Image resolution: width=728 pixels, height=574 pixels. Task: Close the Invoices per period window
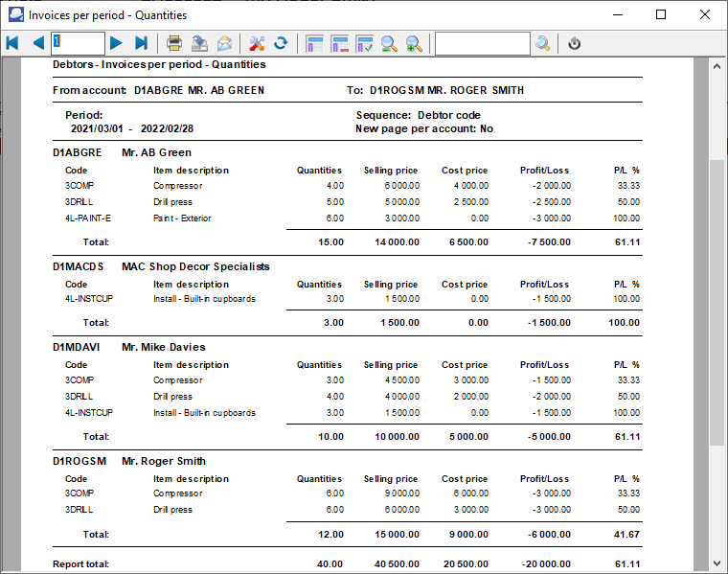(705, 15)
